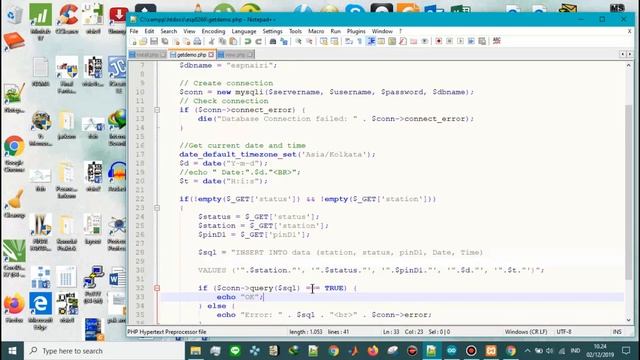Click the line with date_default_timezone_set
This screenshot has width=640, height=360.
click(x=277, y=154)
